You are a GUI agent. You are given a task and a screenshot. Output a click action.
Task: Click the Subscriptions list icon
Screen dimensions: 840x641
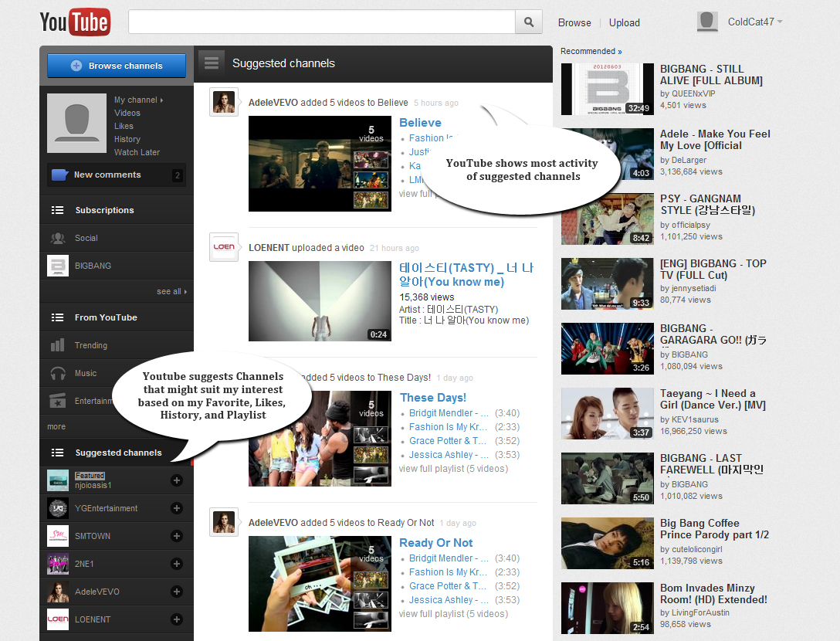pos(57,210)
